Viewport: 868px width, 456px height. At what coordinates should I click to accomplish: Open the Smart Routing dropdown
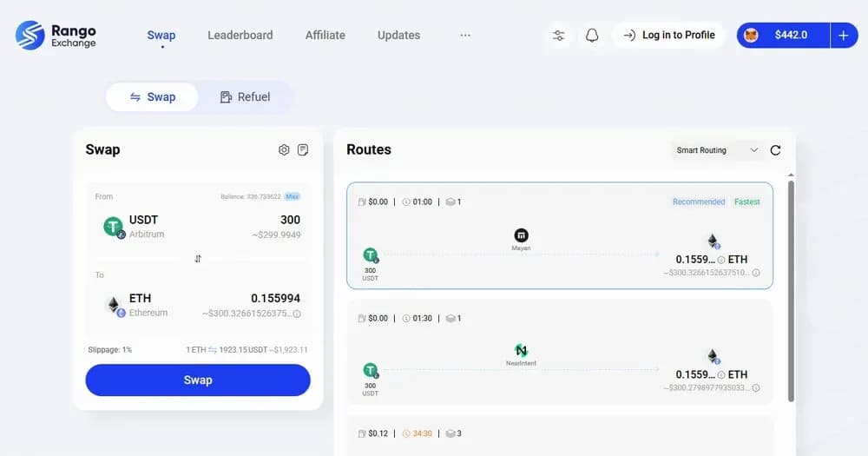pyautogui.click(x=717, y=150)
